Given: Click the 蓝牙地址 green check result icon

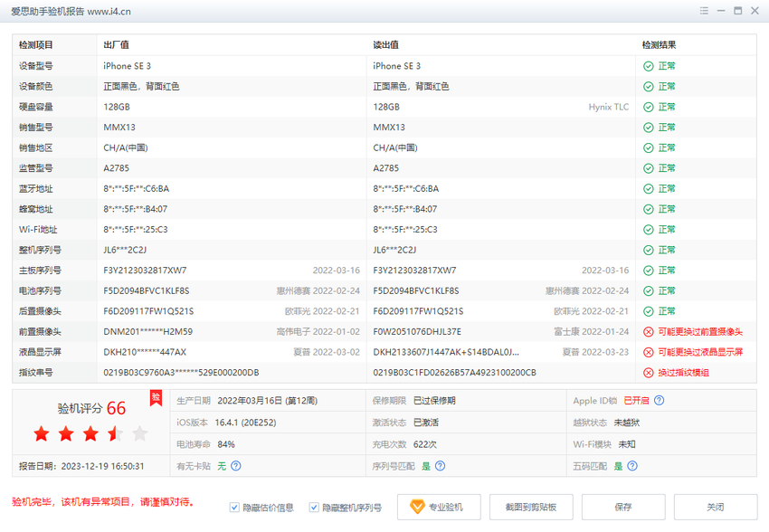Looking at the screenshot, I should pyautogui.click(x=649, y=189).
